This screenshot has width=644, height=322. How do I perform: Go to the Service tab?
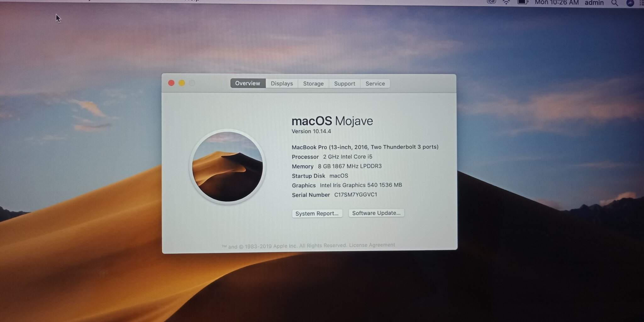pyautogui.click(x=375, y=84)
